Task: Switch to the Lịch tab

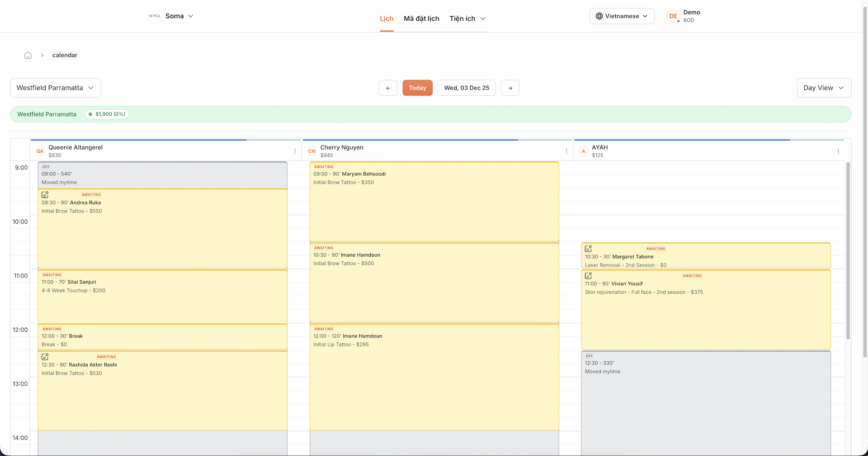Action: click(387, 19)
